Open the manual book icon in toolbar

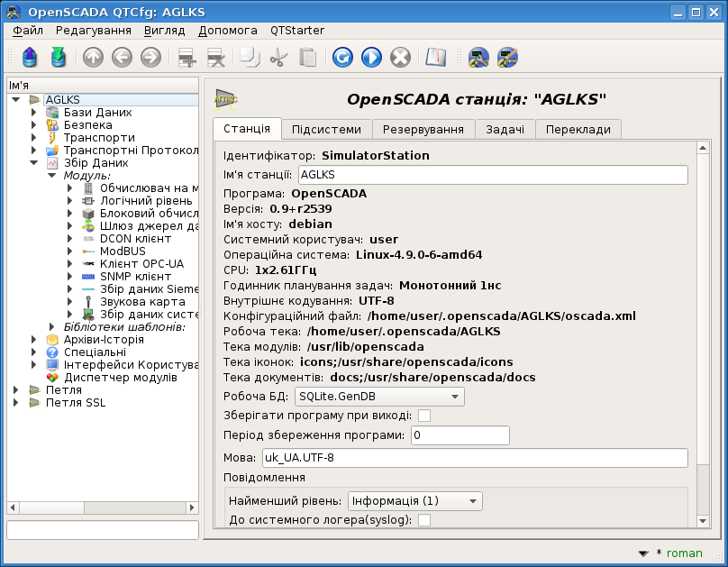(x=435, y=58)
